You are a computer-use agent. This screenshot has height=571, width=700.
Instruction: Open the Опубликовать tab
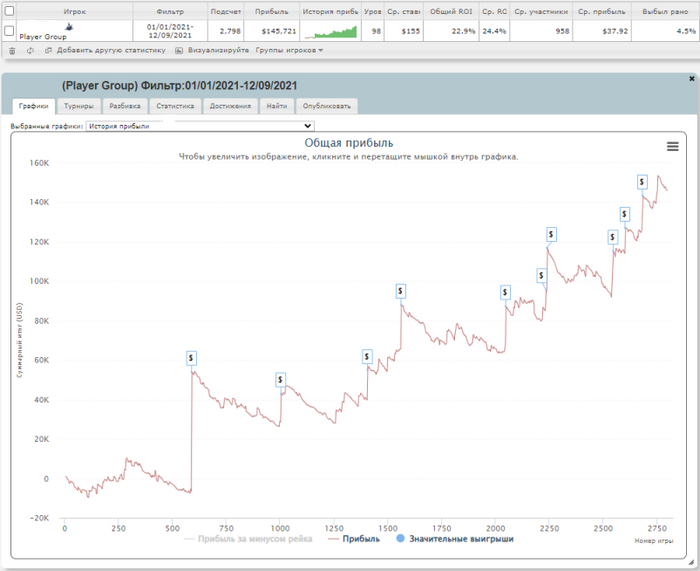click(327, 106)
